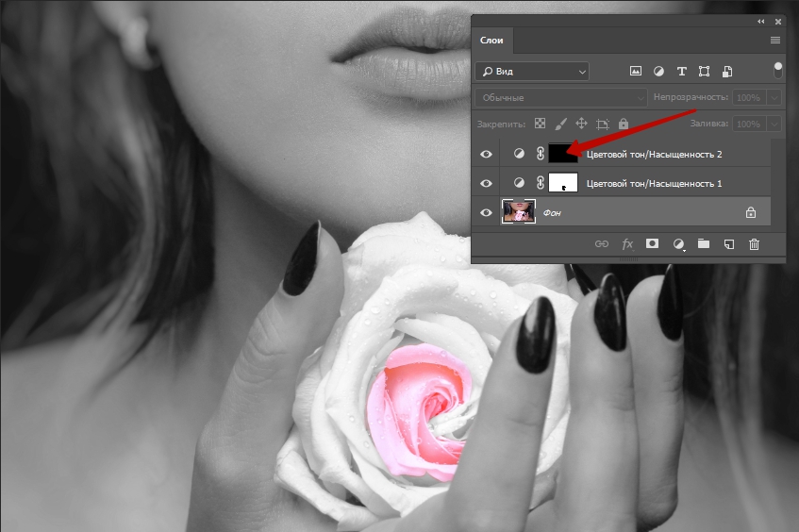Filter layers by shape layer icon
This screenshot has height=532, width=799.
(x=705, y=72)
